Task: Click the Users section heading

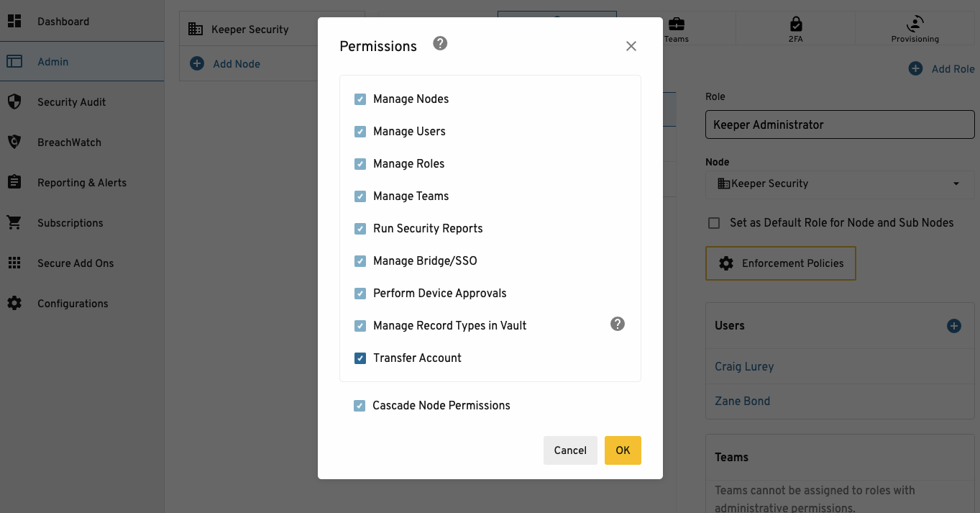Action: [730, 326]
